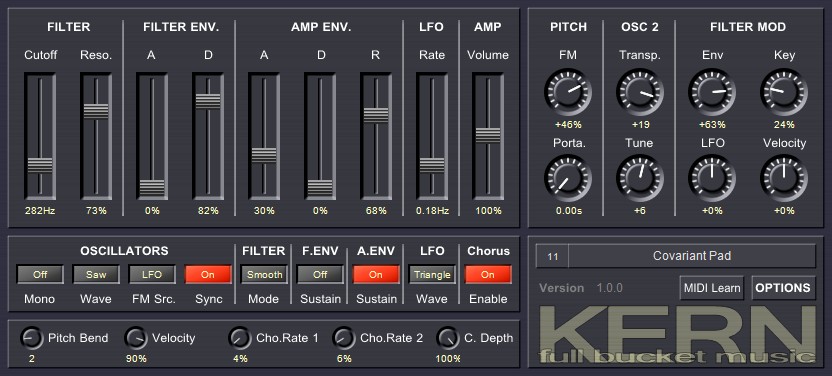Click the Version 1.0.0 text
The image size is (832, 376).
click(x=581, y=288)
